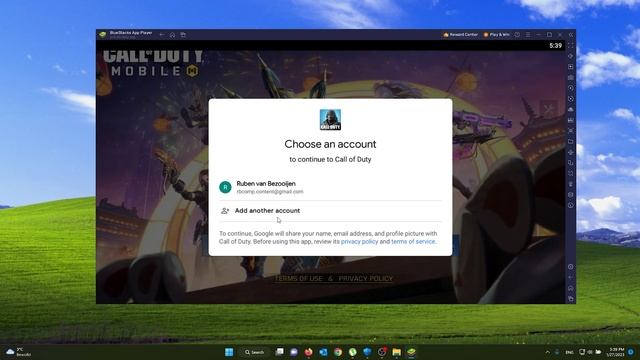This screenshot has height=360, width=640.
Task: Click the Call of Duty app thumbnail
Action: (330, 120)
